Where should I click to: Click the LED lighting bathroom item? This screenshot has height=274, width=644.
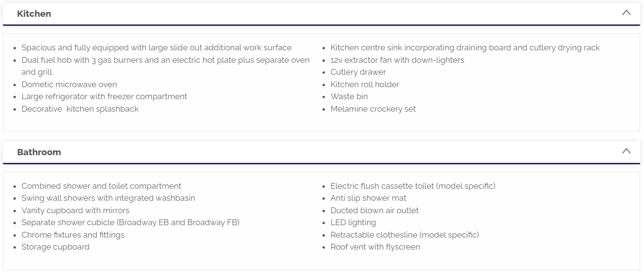point(353,222)
